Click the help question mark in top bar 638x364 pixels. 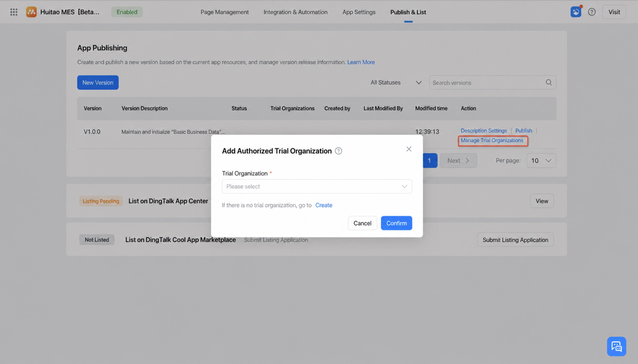click(x=592, y=12)
